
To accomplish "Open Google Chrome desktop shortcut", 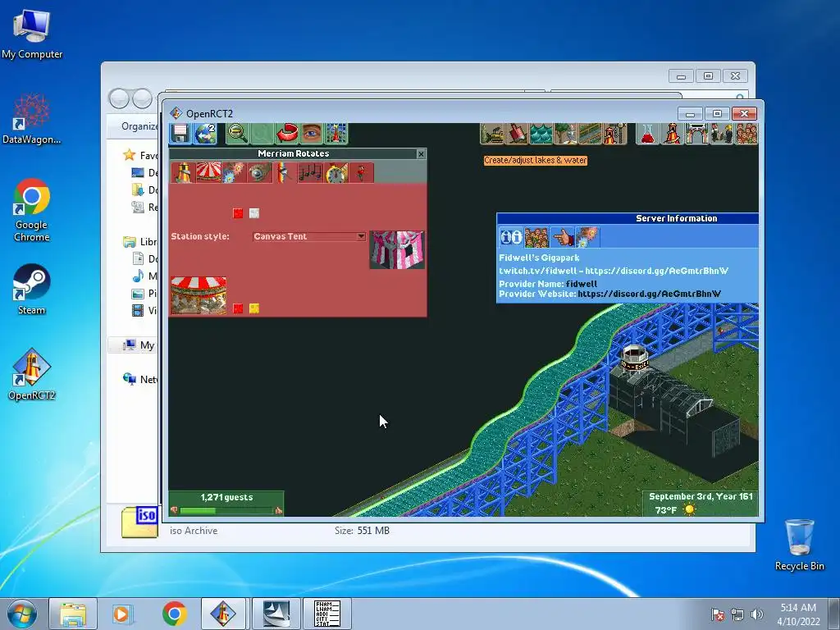I will (x=32, y=210).
